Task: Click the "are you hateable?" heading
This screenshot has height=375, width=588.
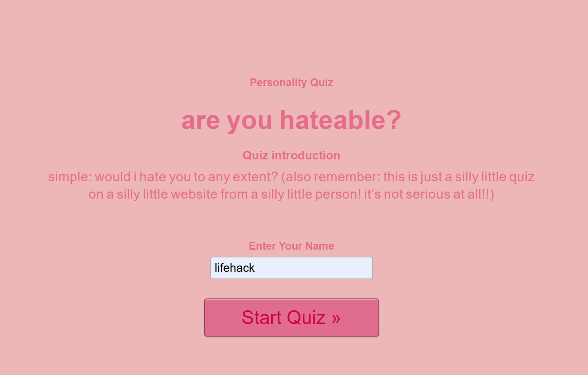Action: [291, 120]
